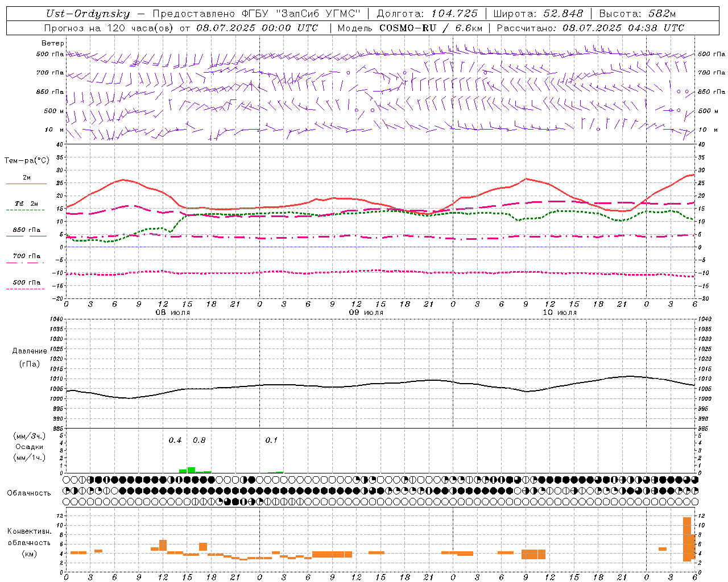Select the 'Широта: 52.848' latitude value
Viewport: 728px width, 582px height.
click(x=538, y=14)
